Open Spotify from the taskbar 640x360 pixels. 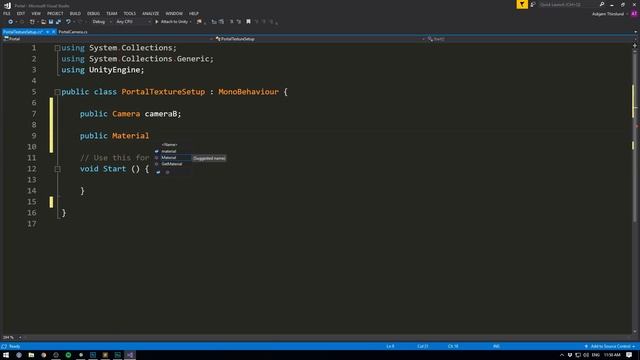(x=68, y=355)
